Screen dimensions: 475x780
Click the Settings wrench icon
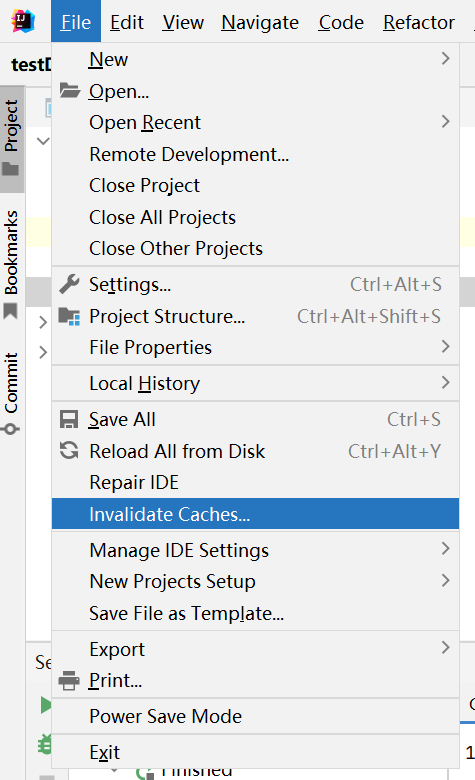click(69, 284)
